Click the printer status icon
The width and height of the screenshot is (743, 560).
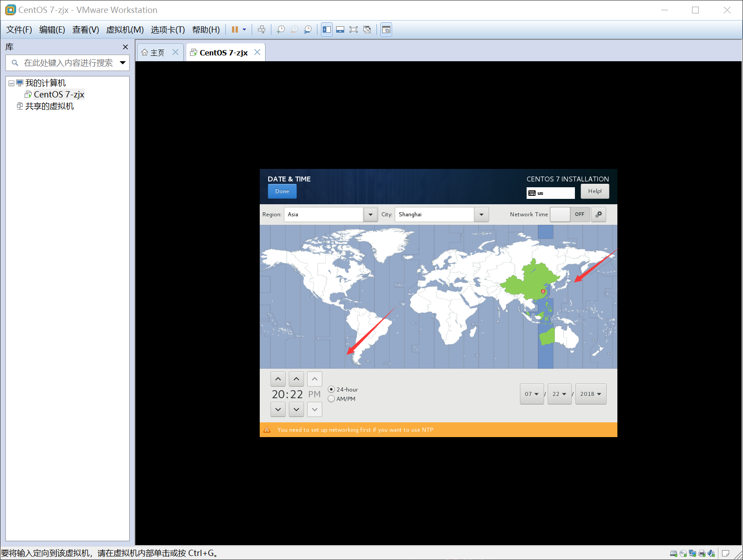(702, 553)
